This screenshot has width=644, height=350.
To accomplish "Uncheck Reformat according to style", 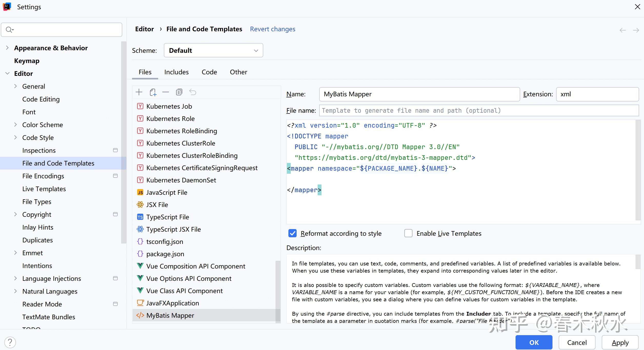I will coord(293,233).
